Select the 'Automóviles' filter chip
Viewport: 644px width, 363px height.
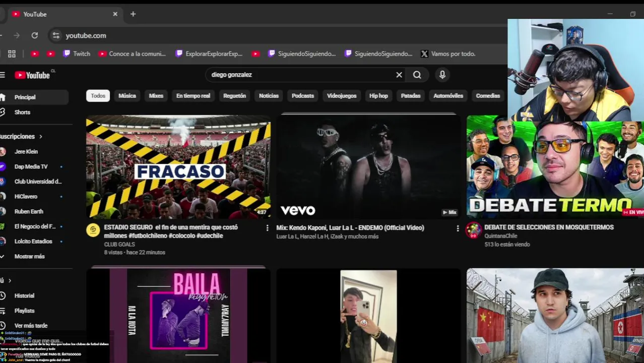coord(448,96)
